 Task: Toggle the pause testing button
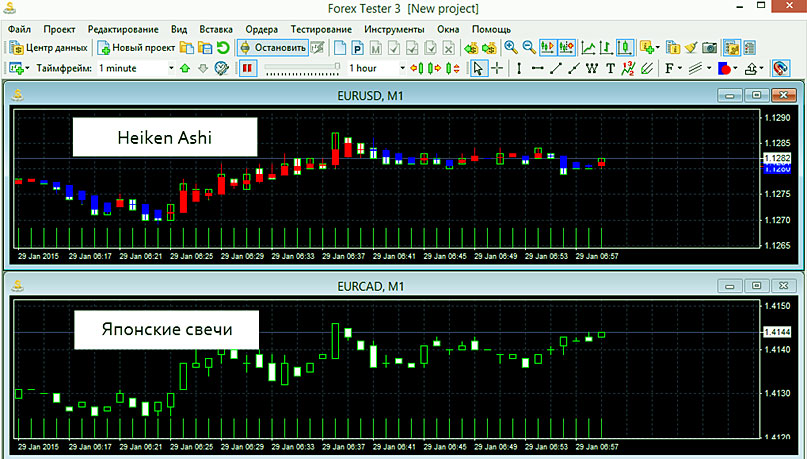pos(247,68)
